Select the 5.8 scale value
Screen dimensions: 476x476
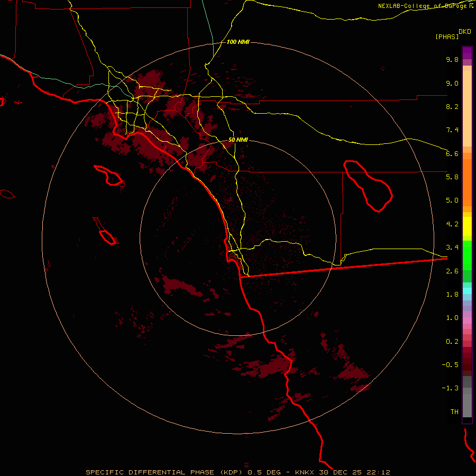coord(452,177)
